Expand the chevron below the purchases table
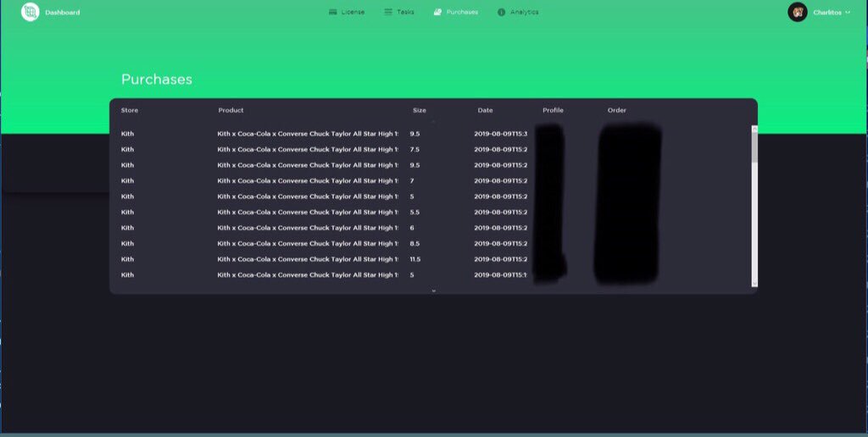The height and width of the screenshot is (437, 868). click(433, 290)
